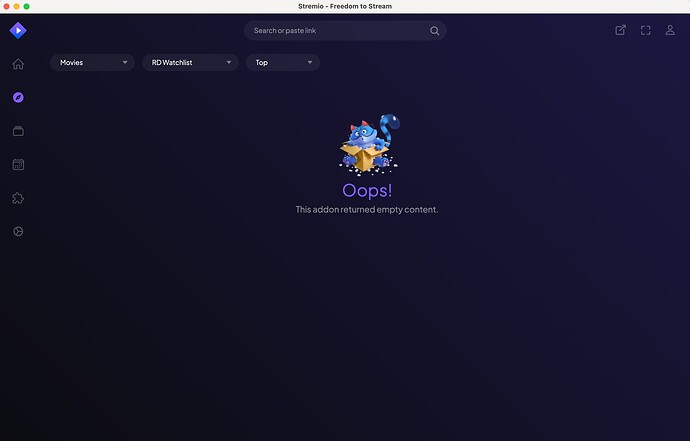Maximize the Stremio window with green button
The width and height of the screenshot is (690, 441).
(26, 6)
